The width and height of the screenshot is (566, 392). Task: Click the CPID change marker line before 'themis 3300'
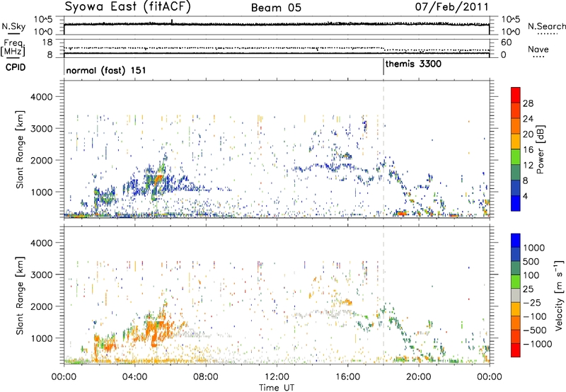383,67
